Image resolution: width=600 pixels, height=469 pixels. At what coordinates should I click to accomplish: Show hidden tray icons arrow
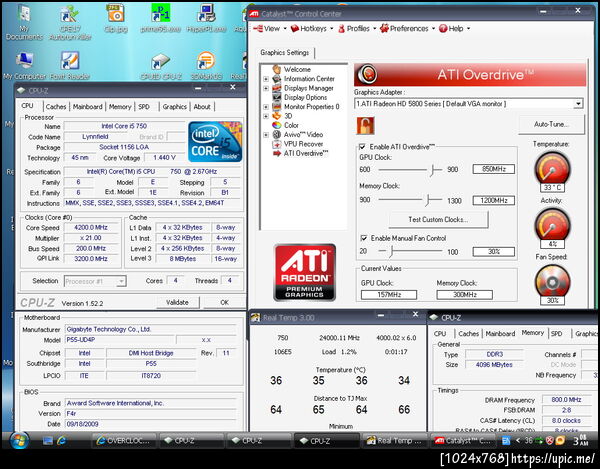point(518,441)
